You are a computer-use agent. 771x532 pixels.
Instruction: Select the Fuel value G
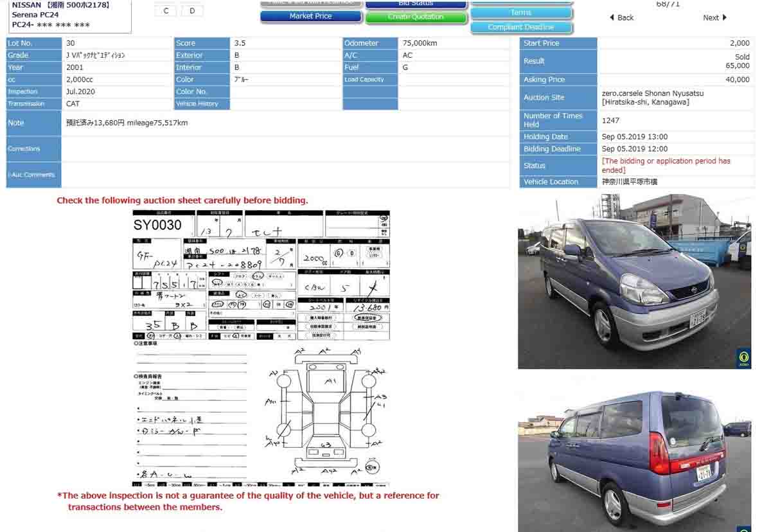[x=405, y=67]
